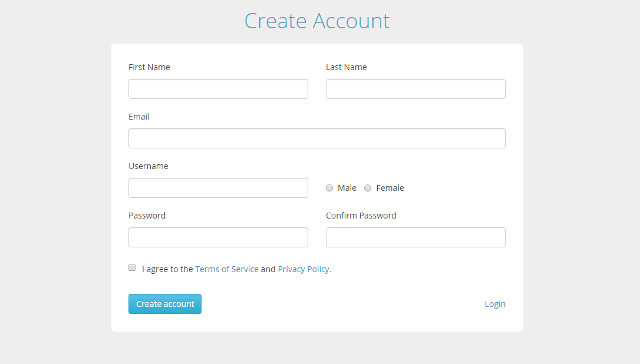Click the Username label text
The image size is (640, 364).
149,166
